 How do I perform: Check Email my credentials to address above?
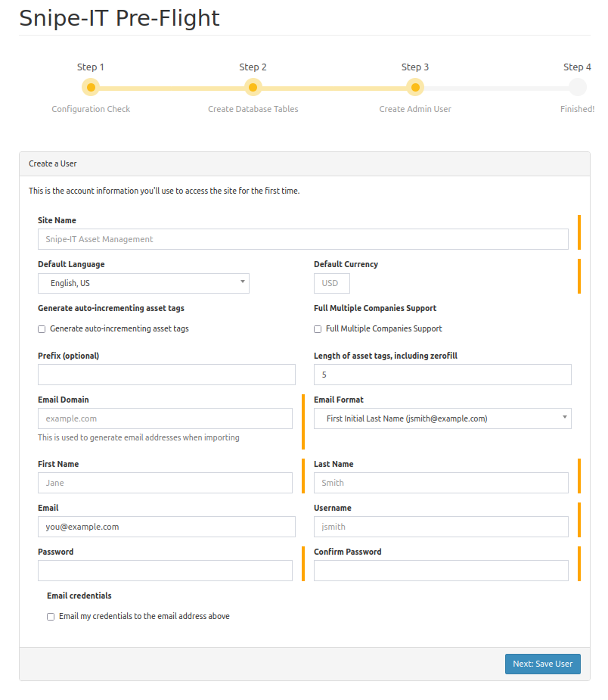[x=51, y=617]
